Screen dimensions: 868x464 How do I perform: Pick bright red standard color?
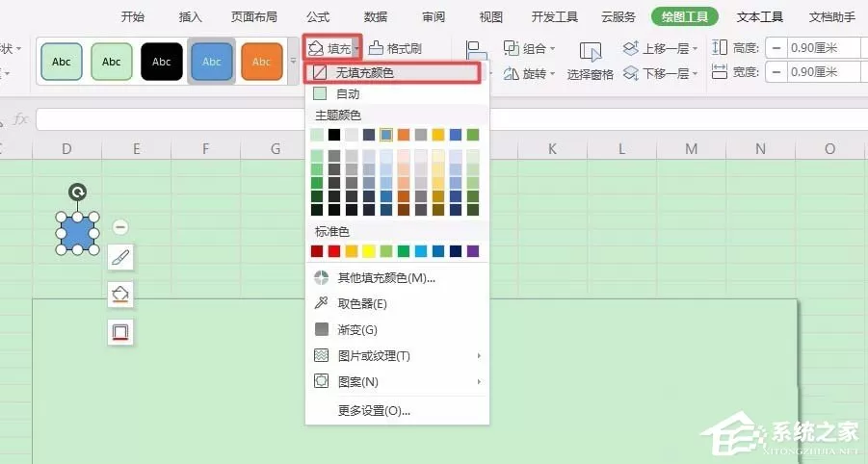[334, 251]
